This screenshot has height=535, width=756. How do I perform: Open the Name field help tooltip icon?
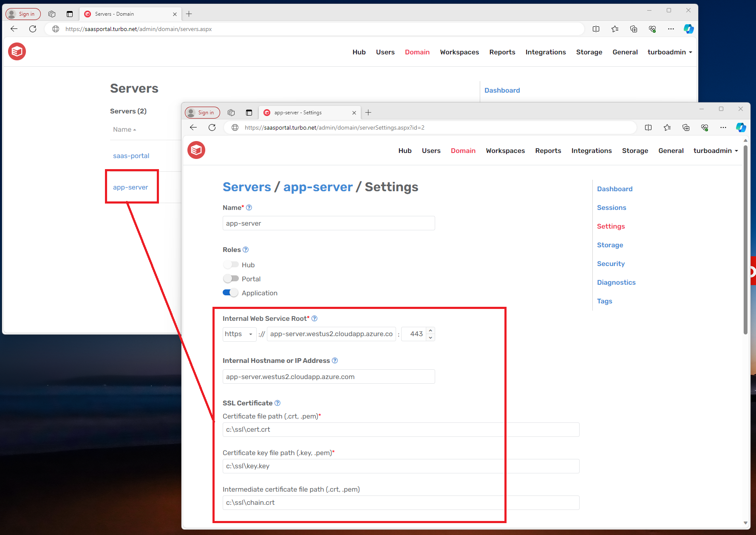click(x=249, y=208)
